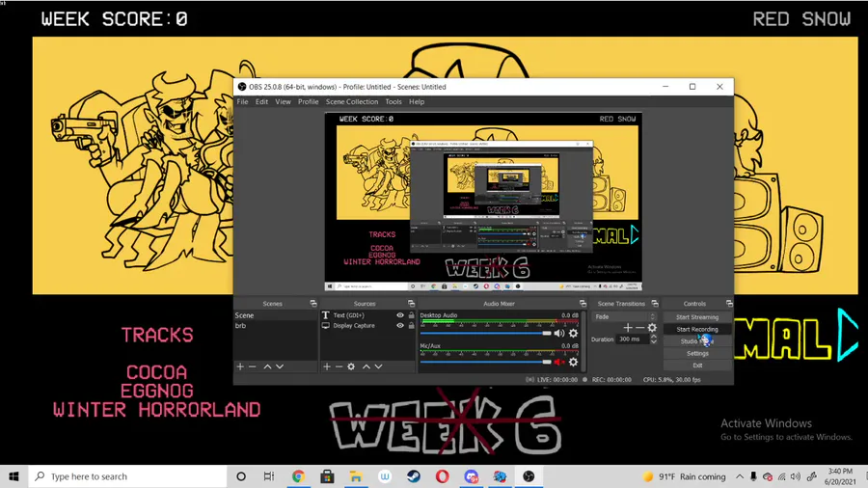
Task: Toggle lock on Text (GDI+) source
Action: click(411, 315)
